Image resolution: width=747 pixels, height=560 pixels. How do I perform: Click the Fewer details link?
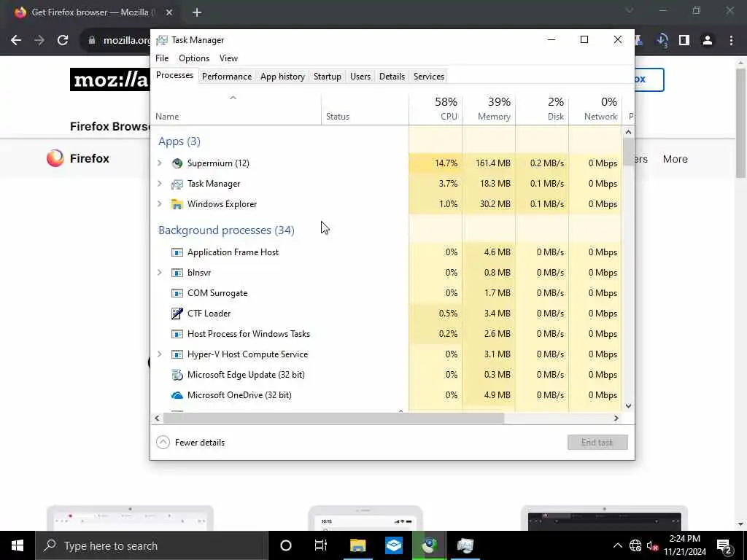click(200, 443)
